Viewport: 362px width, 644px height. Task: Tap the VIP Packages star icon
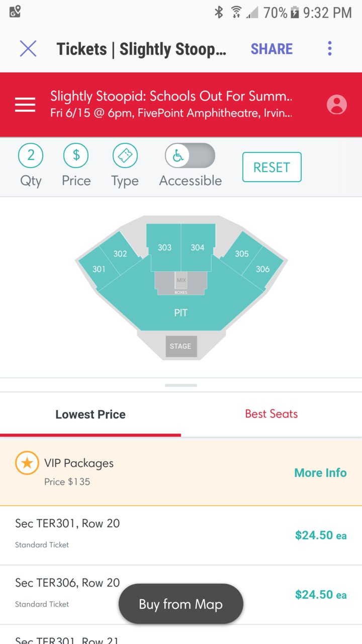pyautogui.click(x=27, y=463)
